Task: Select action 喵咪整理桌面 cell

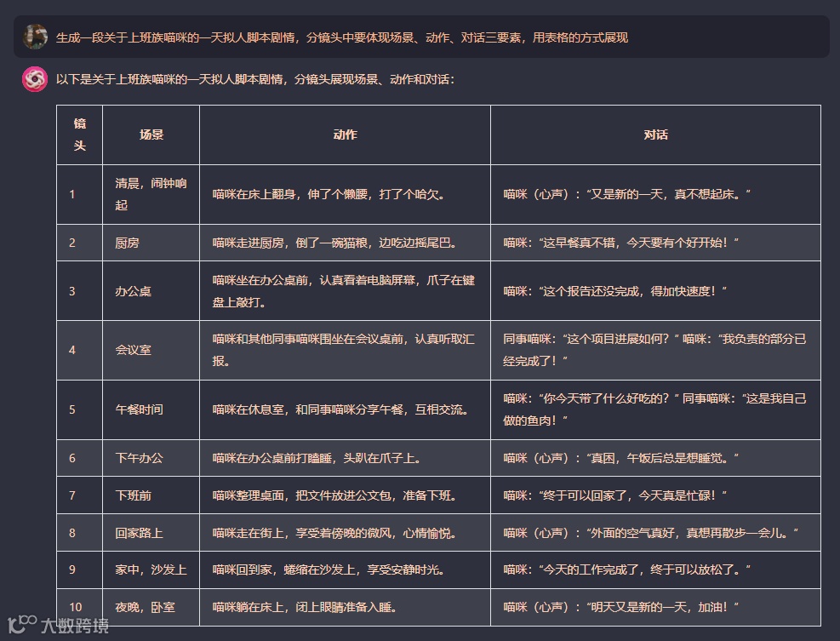Action: coord(345,495)
